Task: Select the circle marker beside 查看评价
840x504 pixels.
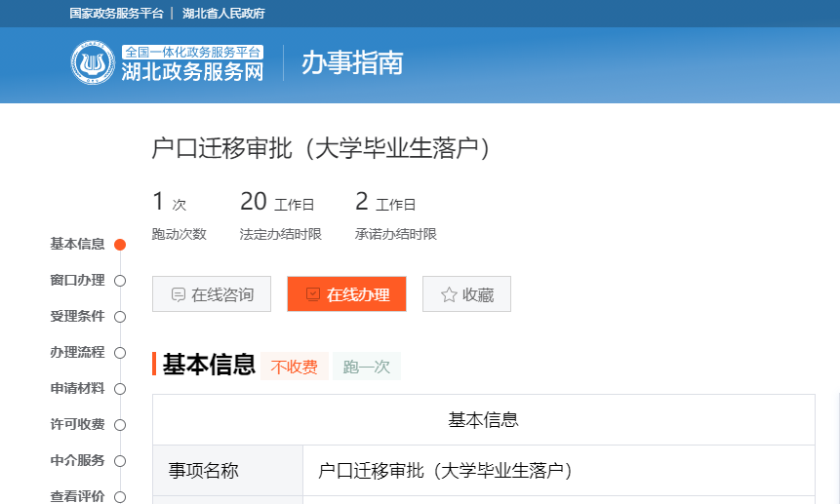Action: [120, 497]
